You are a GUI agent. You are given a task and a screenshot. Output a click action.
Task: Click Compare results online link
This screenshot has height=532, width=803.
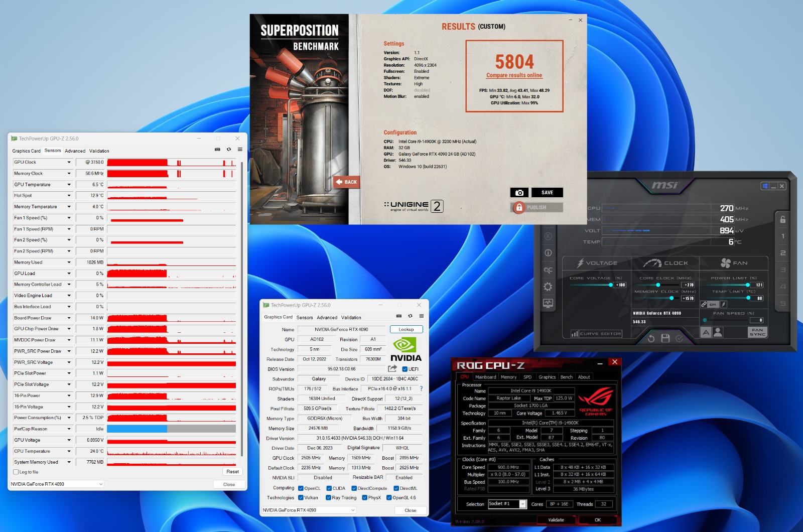pyautogui.click(x=514, y=75)
